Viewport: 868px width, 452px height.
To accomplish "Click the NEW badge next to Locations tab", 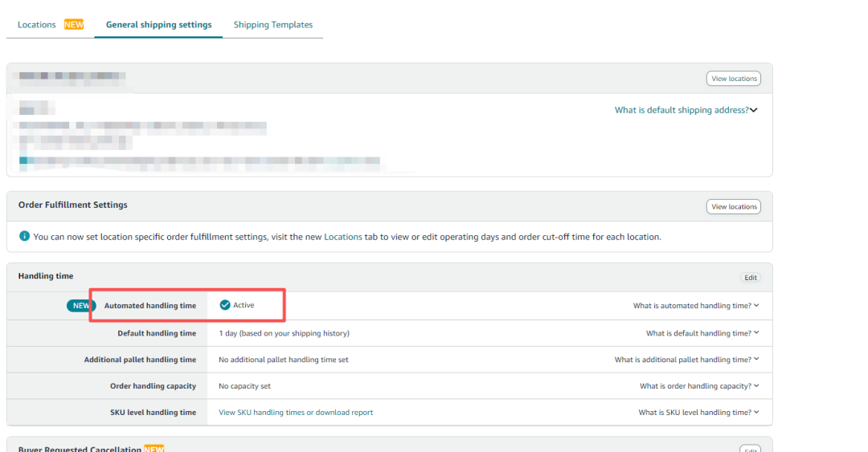I will click(x=74, y=24).
